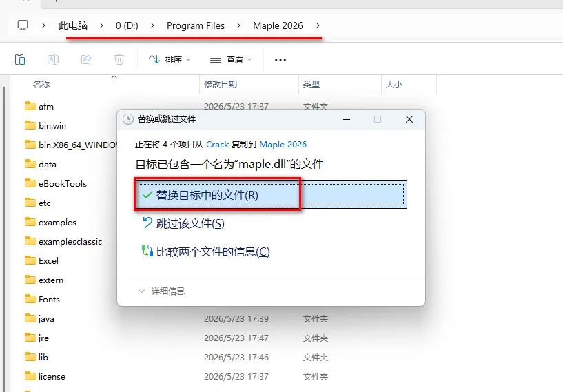Click the afm folder icon
This screenshot has width=563, height=392.
(x=30, y=106)
